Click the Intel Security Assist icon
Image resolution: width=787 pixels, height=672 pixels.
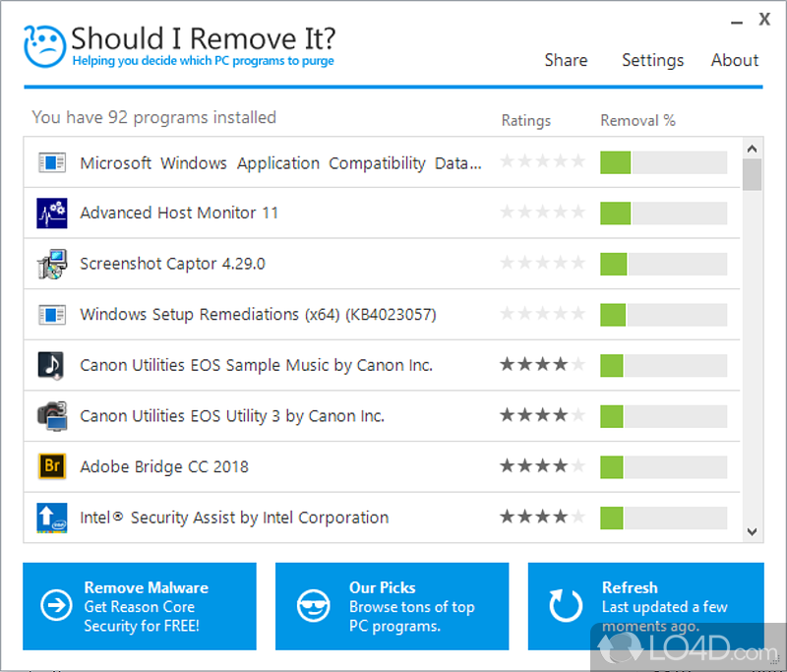[x=52, y=518]
